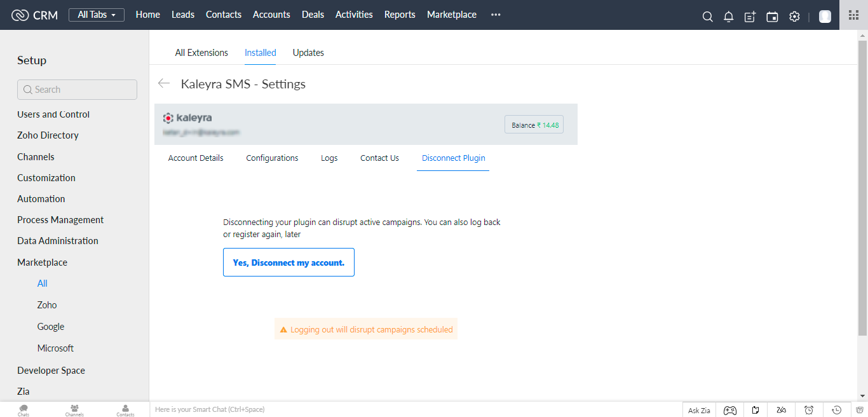Switch to Installed tab
This screenshot has height=417, width=868.
(x=261, y=53)
